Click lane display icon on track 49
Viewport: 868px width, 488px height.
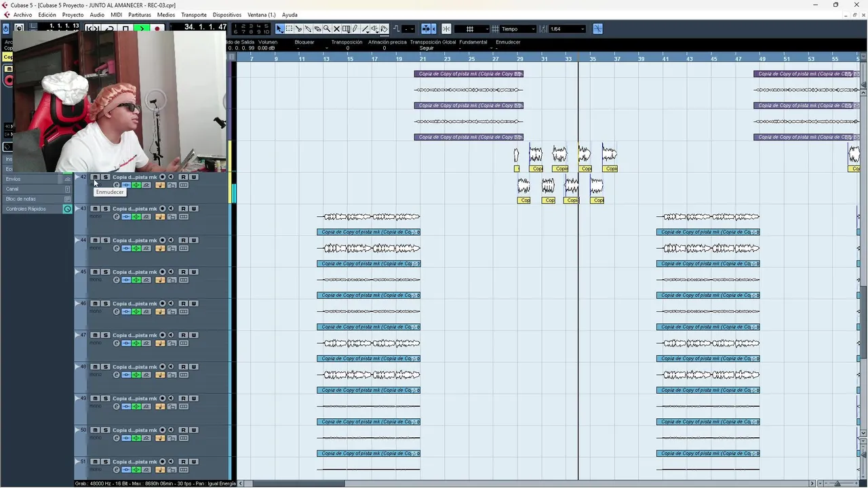point(183,407)
